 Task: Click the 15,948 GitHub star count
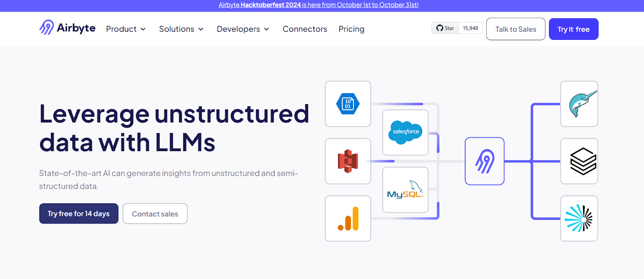pyautogui.click(x=471, y=28)
